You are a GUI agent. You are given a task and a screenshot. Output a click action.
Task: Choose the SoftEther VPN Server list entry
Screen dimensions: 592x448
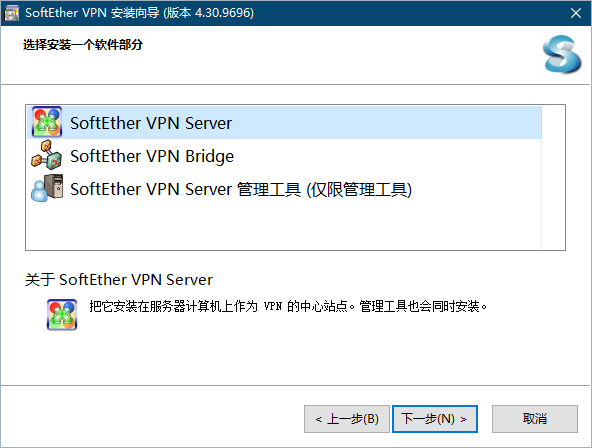tap(284, 123)
